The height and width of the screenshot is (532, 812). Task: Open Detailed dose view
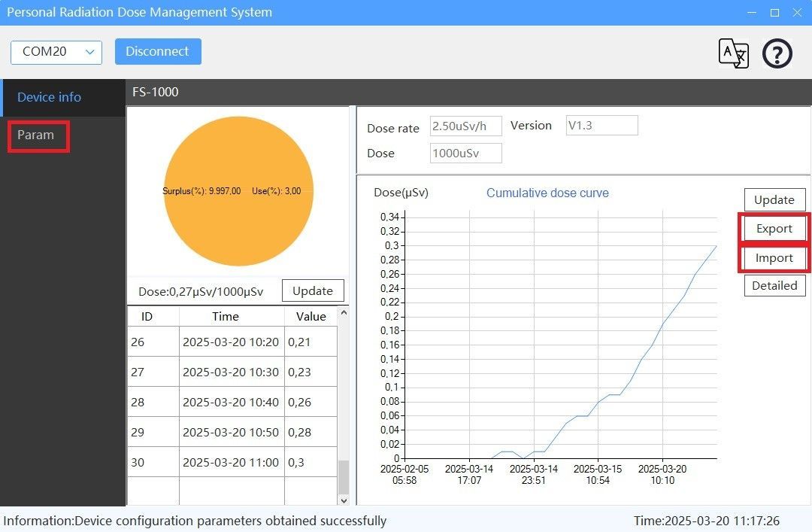coord(774,286)
